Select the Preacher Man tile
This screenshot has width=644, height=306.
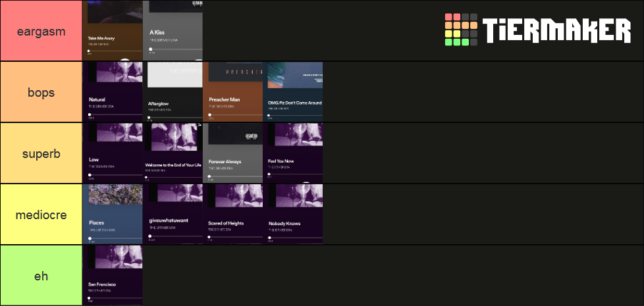[233, 92]
